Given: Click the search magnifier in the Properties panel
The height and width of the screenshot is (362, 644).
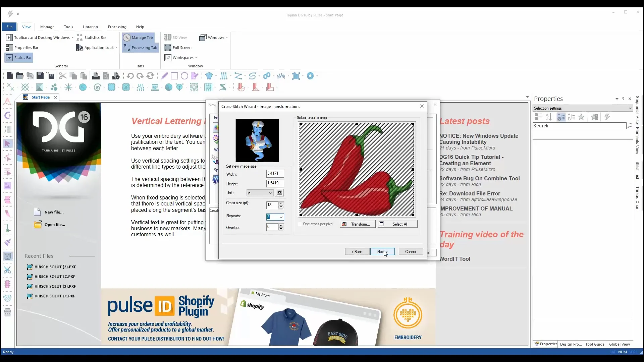Looking at the screenshot, I should tap(630, 126).
